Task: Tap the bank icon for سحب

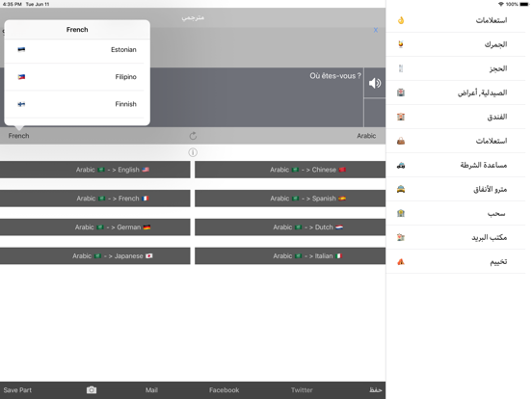Action: 401,213
